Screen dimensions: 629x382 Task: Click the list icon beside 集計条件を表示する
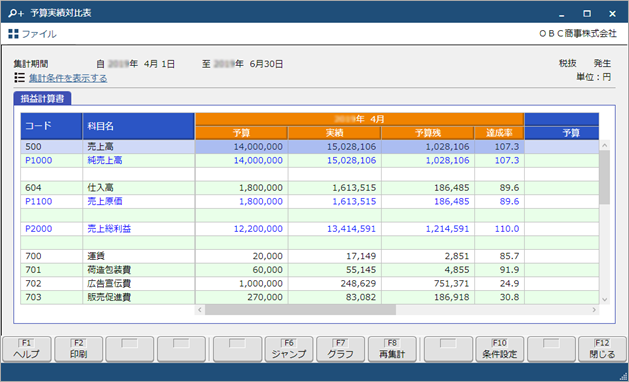point(19,77)
